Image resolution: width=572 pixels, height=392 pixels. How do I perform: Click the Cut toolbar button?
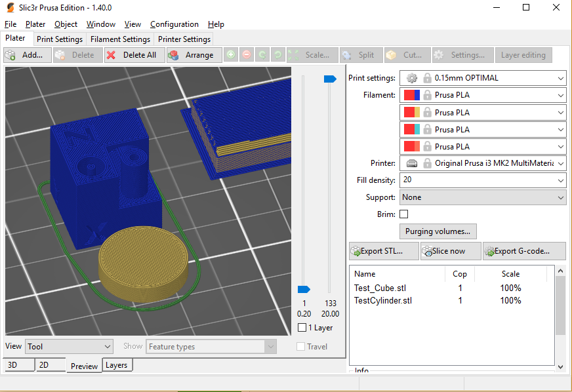[407, 55]
